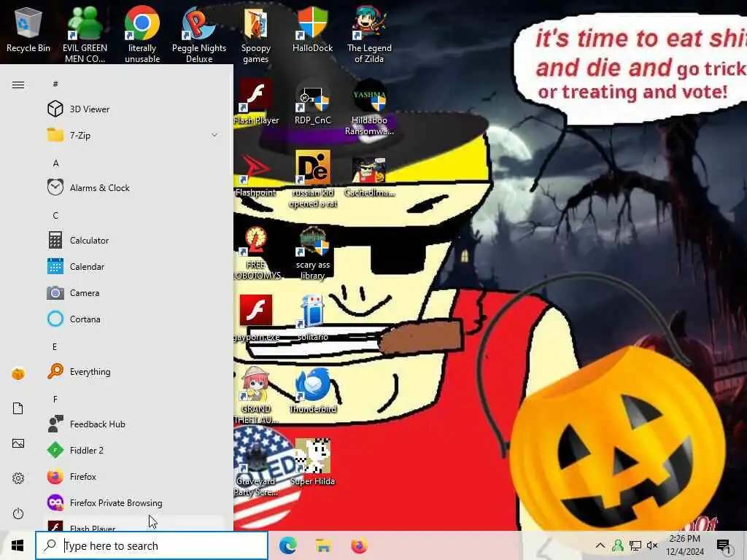Expand the Start menu hamburger button
747x560 pixels.
(18, 85)
